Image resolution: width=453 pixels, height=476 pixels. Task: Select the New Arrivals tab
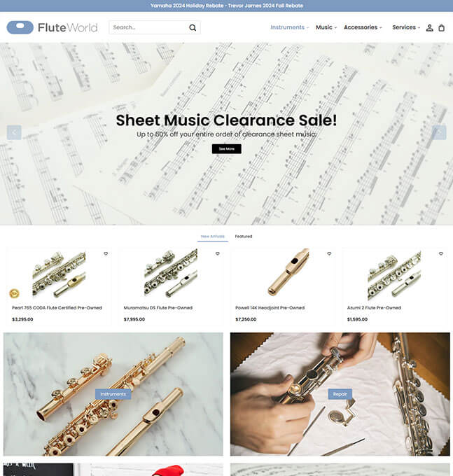tap(213, 237)
